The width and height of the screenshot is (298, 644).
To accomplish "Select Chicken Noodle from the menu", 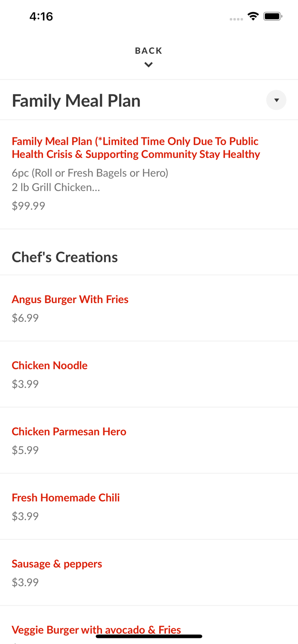I will 49,365.
